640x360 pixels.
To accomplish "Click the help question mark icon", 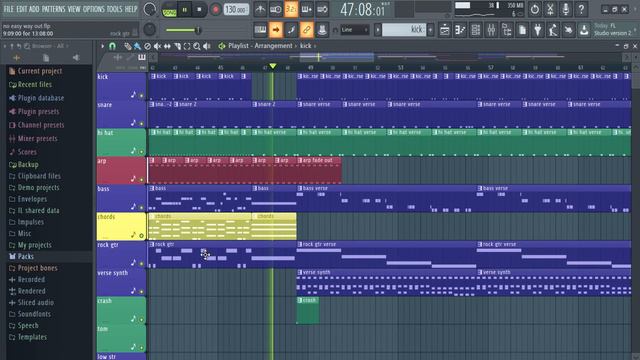I will (x=581, y=9).
